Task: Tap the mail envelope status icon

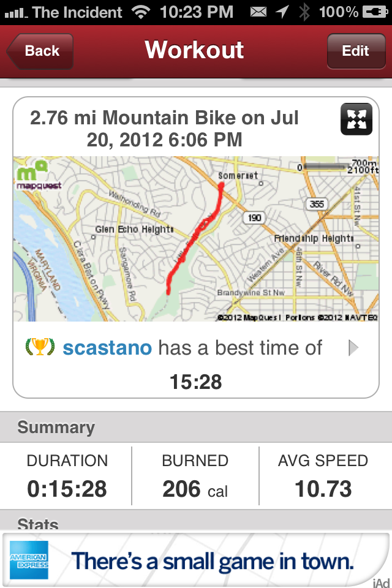Action: [x=258, y=12]
